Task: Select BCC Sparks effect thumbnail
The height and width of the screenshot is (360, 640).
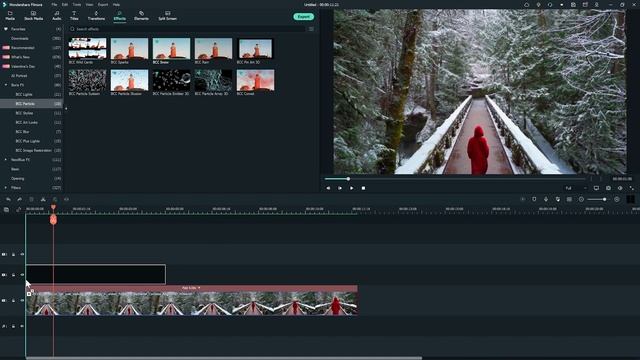Action: pos(129,49)
